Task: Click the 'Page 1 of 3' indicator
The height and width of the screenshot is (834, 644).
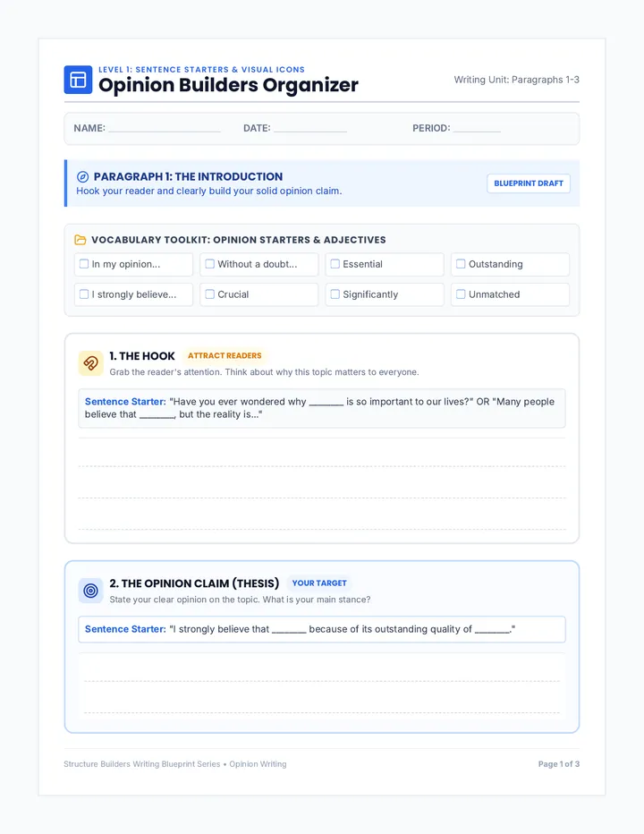Action: coord(559,764)
